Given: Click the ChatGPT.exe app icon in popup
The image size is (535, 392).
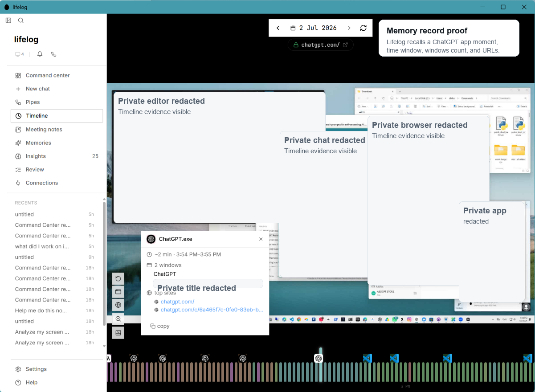Looking at the screenshot, I should 151,239.
